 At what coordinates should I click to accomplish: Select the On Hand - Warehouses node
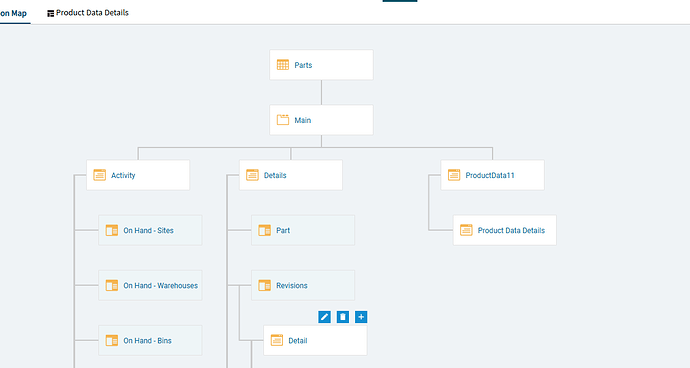click(x=150, y=285)
